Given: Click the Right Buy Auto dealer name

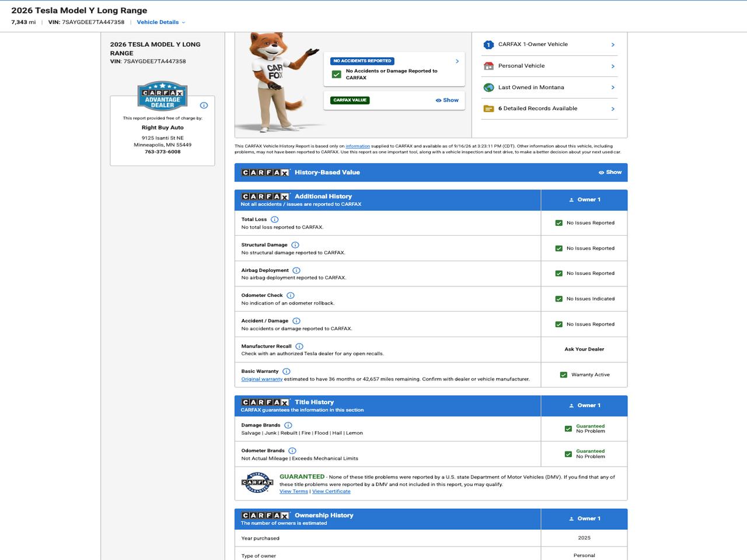Looking at the screenshot, I should (163, 128).
